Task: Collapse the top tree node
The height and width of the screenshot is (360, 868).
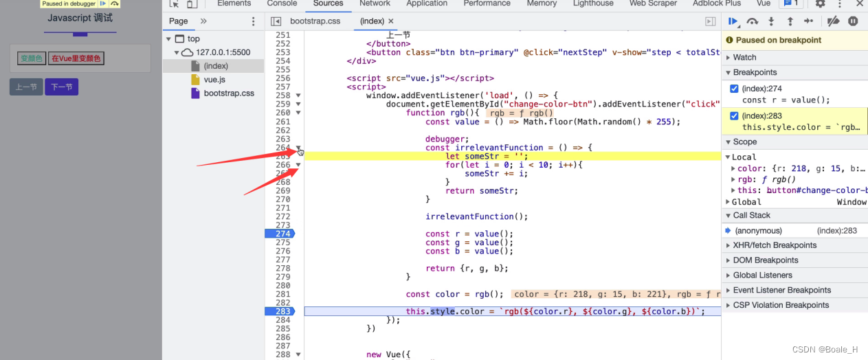Action: pyautogui.click(x=169, y=39)
